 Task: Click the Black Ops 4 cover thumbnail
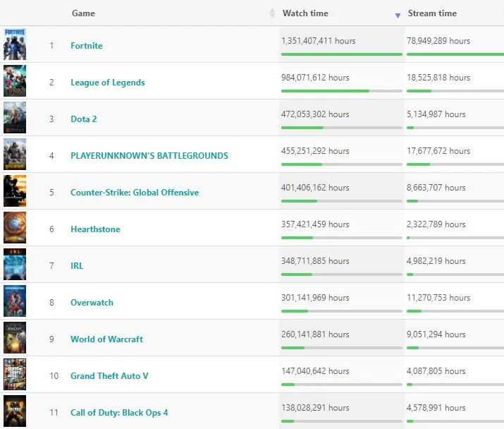pyautogui.click(x=15, y=411)
